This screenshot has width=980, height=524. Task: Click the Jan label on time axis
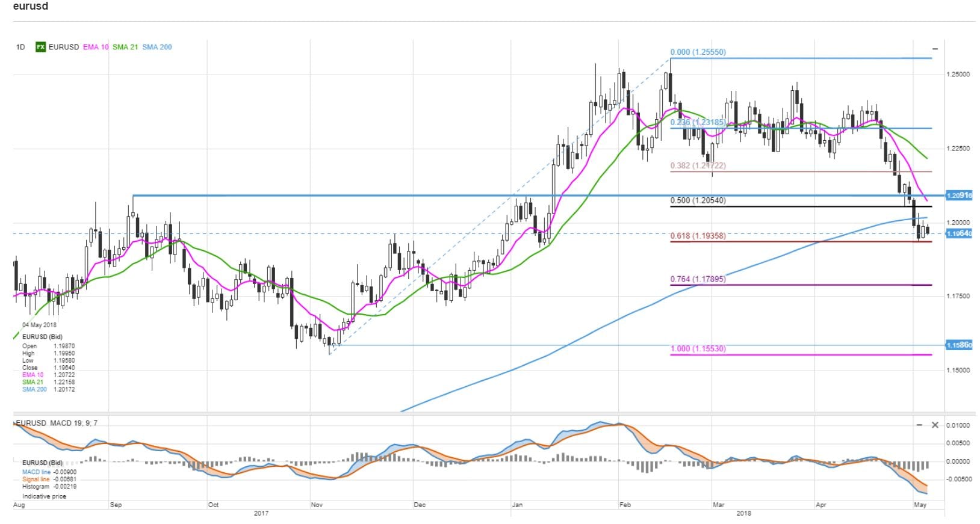click(516, 505)
